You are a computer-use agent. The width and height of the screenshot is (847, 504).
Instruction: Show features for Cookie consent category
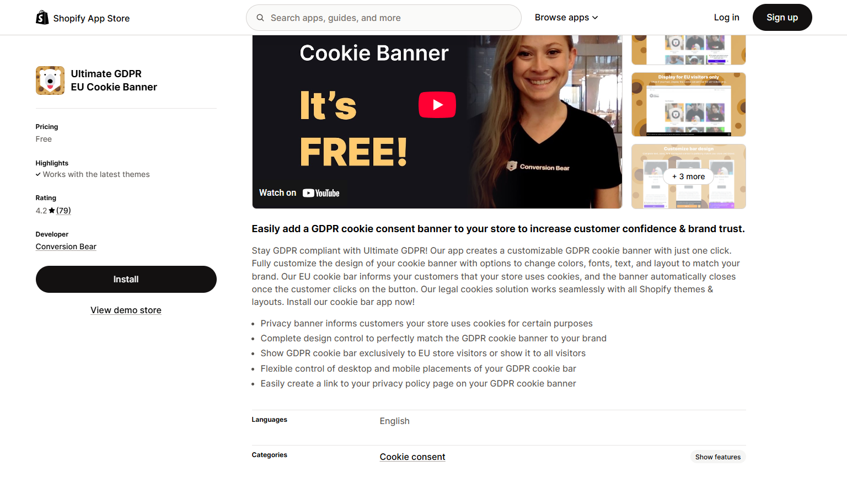point(717,457)
